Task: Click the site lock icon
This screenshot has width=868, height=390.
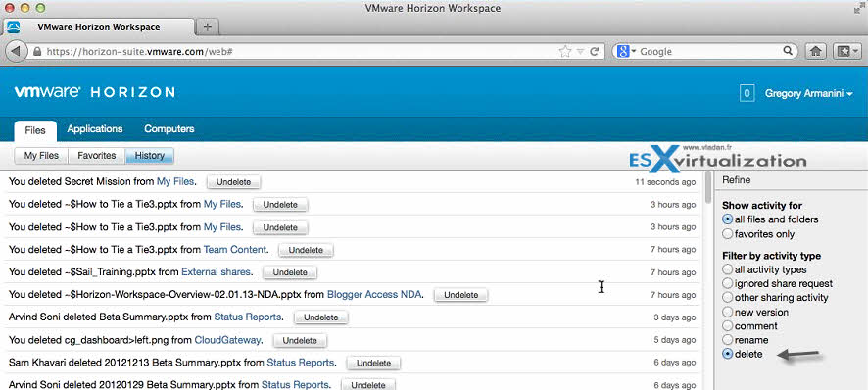Action: (37, 52)
